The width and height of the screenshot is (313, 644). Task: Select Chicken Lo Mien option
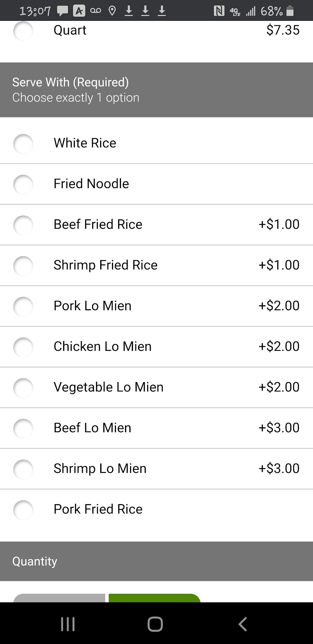pos(23,347)
